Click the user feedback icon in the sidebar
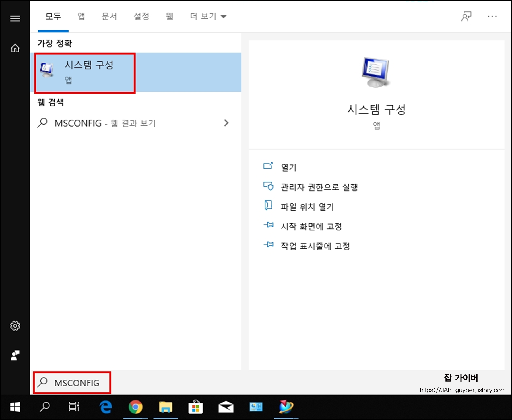Screen dimensions: 512x420 click(15, 355)
